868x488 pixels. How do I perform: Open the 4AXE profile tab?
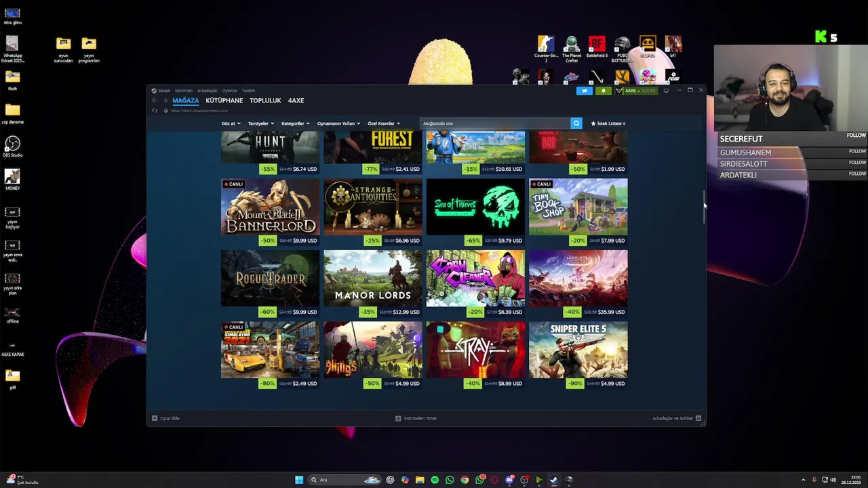[296, 100]
